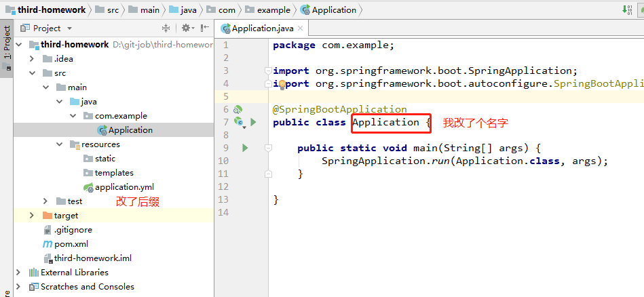Click the run gutter icon beside main method
Screen dimensions: 644x297
pyautogui.click(x=245, y=148)
